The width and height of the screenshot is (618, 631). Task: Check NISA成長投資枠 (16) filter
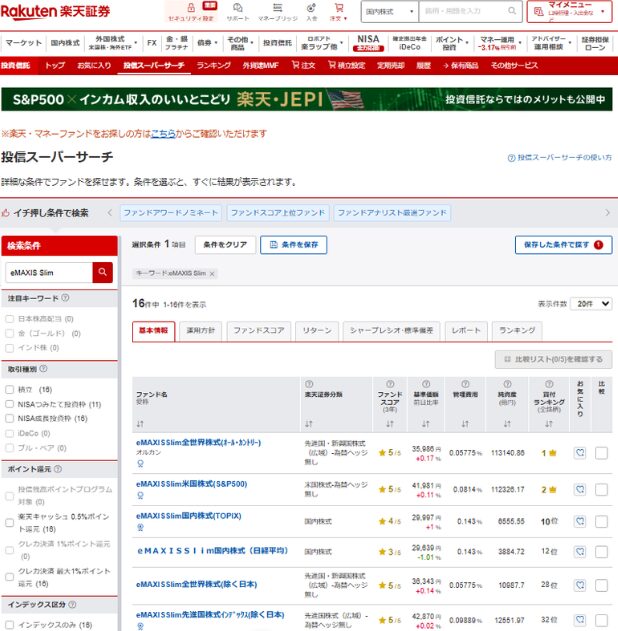pos(10,419)
